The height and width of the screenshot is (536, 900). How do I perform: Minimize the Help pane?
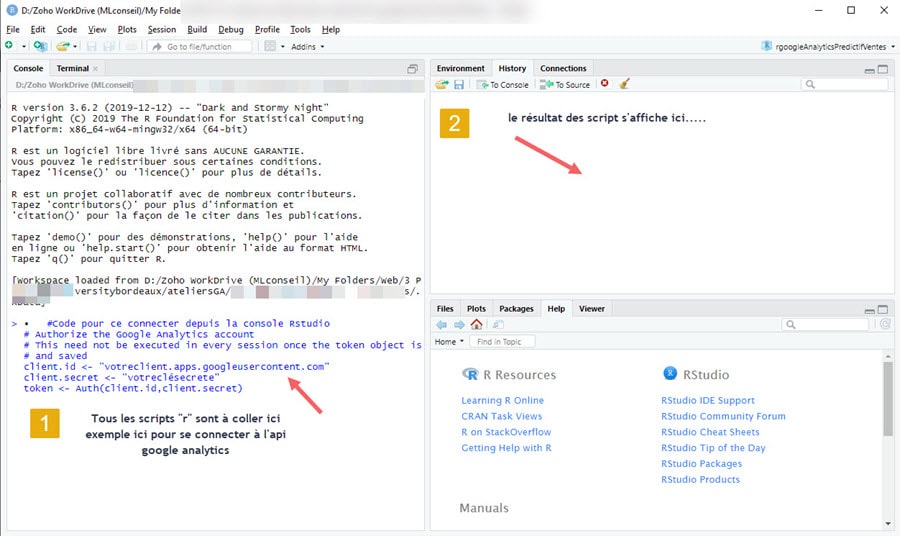pyautogui.click(x=870, y=310)
